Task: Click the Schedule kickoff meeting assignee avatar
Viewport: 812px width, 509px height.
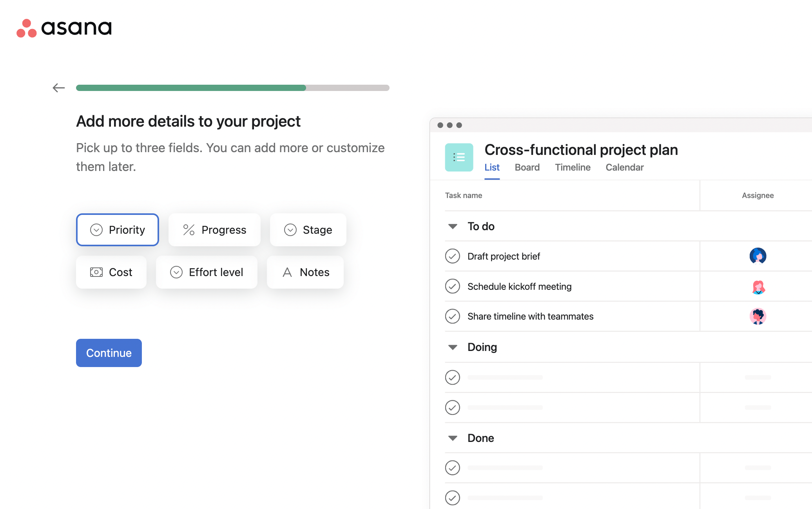Action: 758,287
